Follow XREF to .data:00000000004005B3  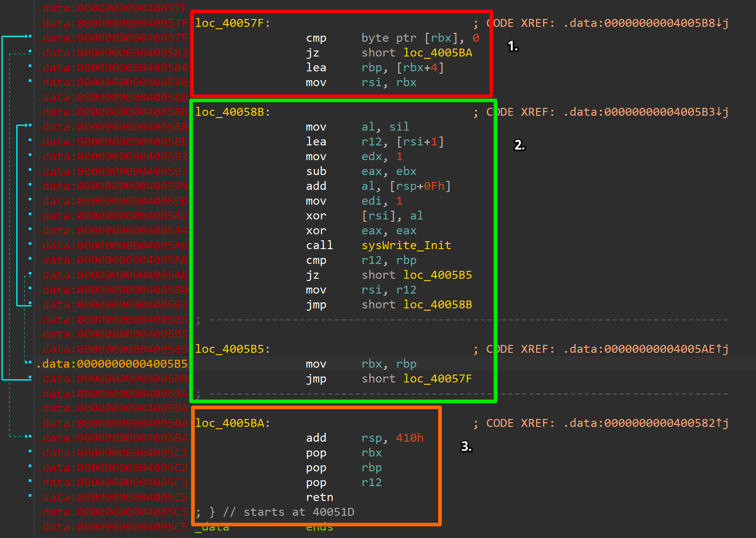[x=646, y=112]
